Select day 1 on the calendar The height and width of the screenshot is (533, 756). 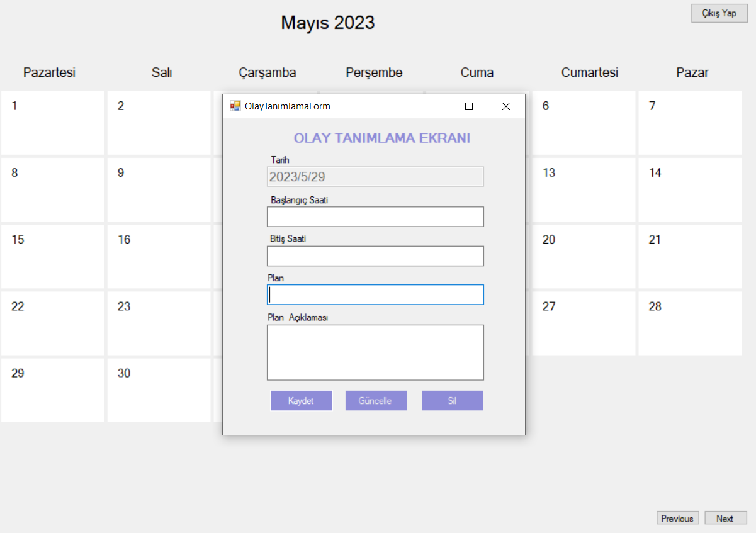coord(52,123)
